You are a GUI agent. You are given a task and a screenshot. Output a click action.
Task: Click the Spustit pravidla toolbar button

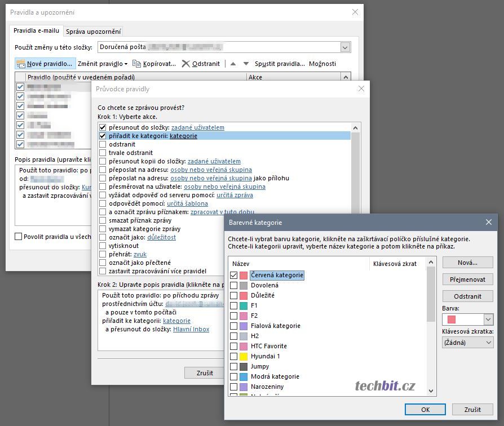click(x=280, y=64)
